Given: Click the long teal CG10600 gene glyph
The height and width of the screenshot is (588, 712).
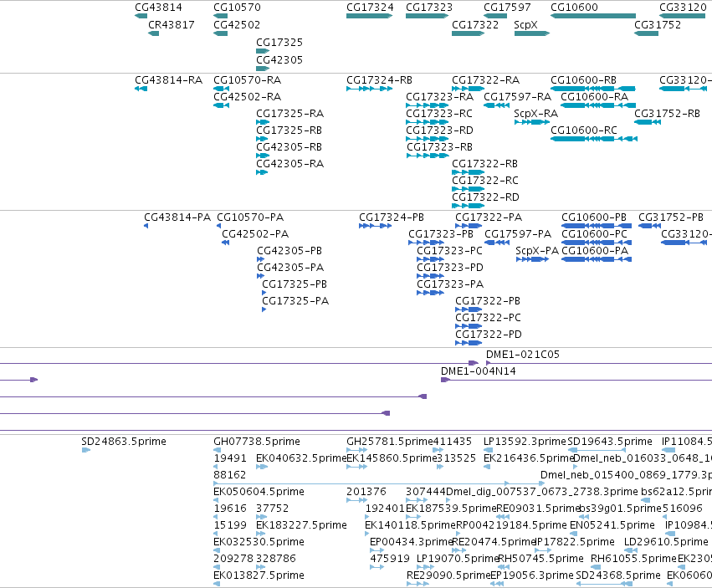Looking at the screenshot, I should [593, 16].
